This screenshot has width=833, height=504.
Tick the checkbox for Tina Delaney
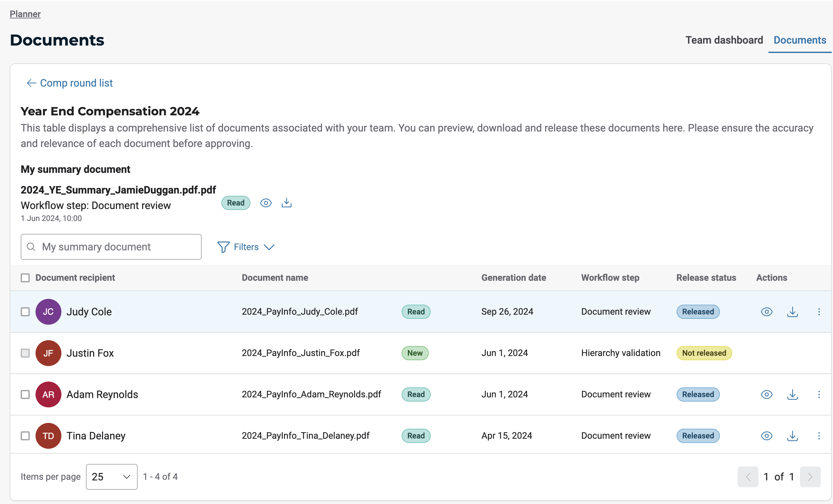(x=25, y=436)
